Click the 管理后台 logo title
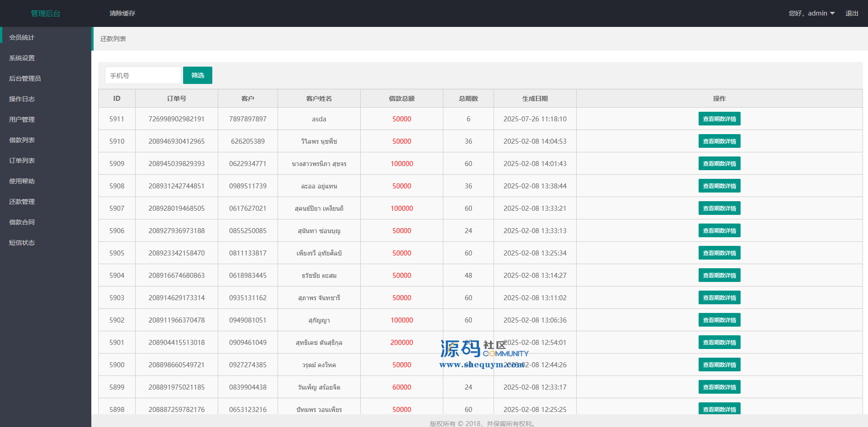The height and width of the screenshot is (427, 868). point(45,13)
